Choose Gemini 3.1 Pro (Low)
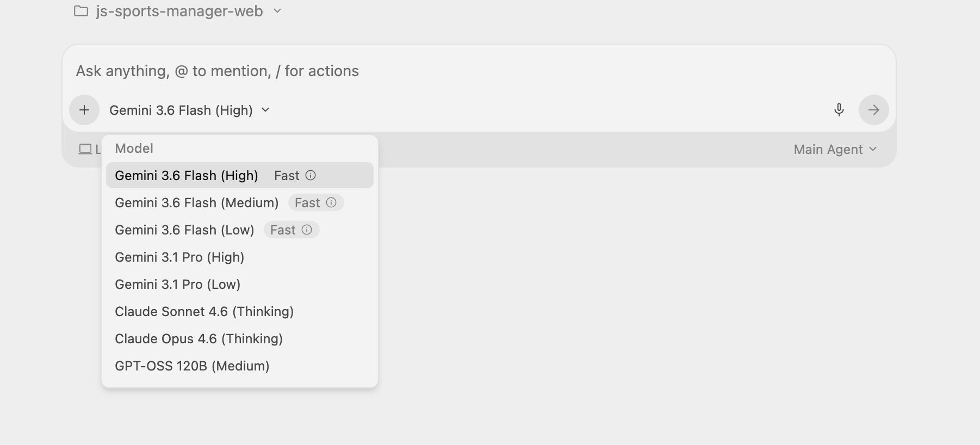This screenshot has height=445, width=980. point(240,284)
